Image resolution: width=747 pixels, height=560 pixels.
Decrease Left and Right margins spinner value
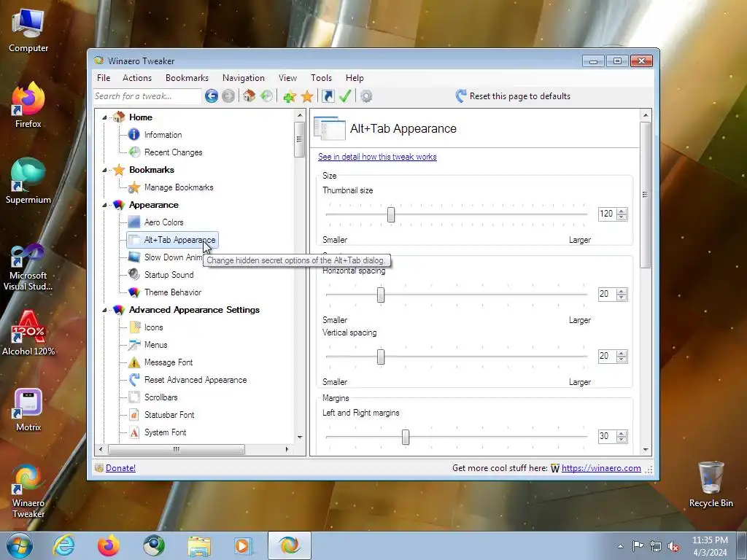pos(622,439)
